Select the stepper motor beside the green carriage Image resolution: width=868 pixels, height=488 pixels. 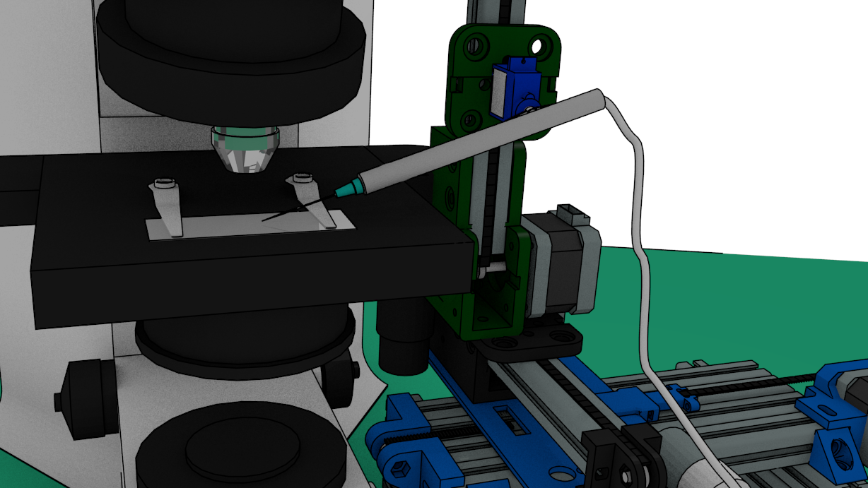click(563, 261)
